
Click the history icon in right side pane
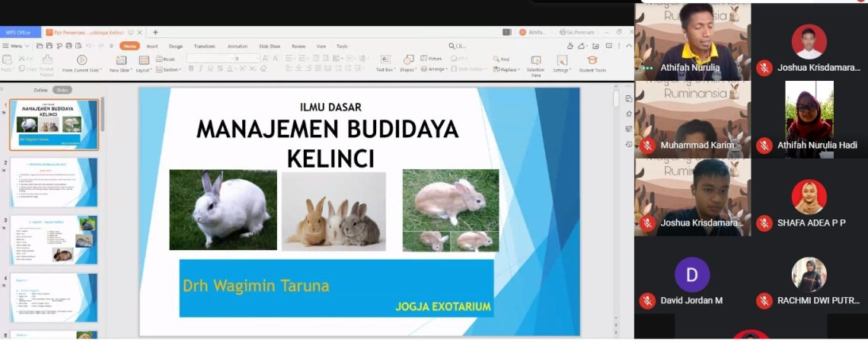pyautogui.click(x=629, y=144)
